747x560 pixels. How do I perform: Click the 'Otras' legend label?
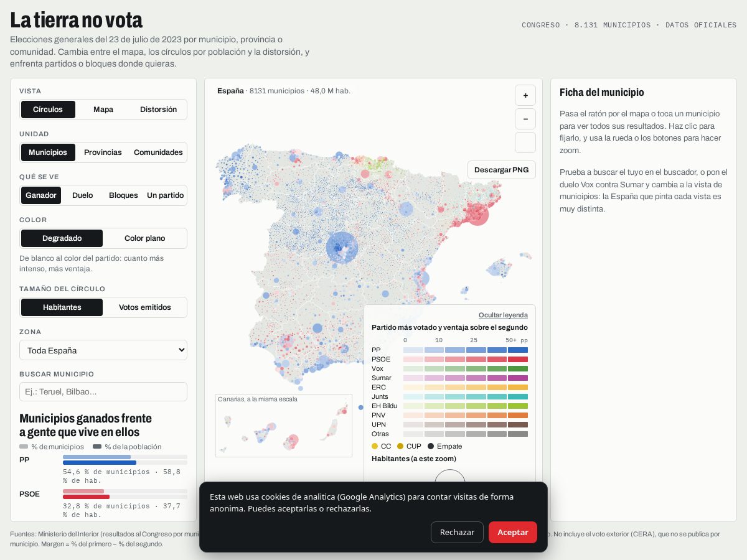[x=380, y=434]
